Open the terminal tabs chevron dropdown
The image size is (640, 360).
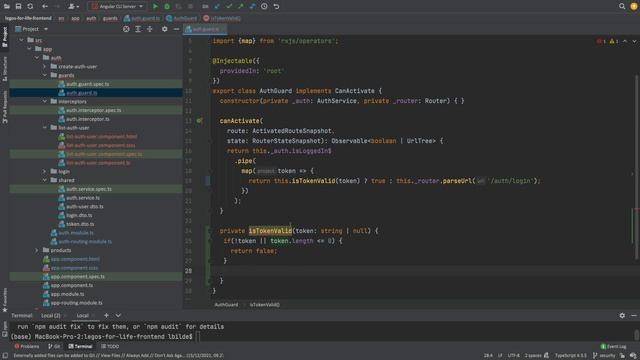click(x=118, y=316)
